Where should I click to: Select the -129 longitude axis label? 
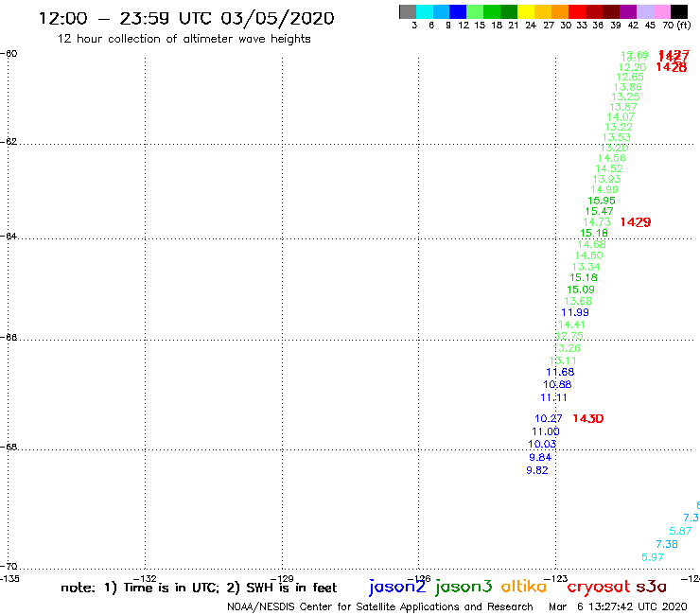point(282,578)
